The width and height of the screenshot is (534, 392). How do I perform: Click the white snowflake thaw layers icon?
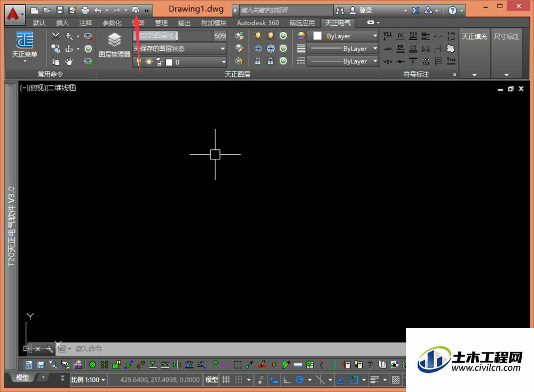click(271, 49)
